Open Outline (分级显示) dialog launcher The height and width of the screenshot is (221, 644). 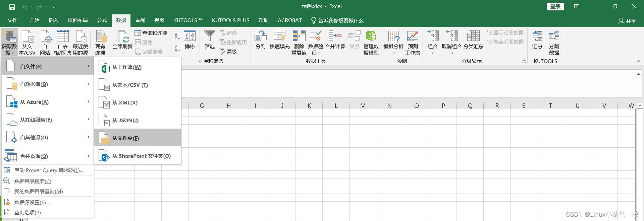[x=524, y=62]
